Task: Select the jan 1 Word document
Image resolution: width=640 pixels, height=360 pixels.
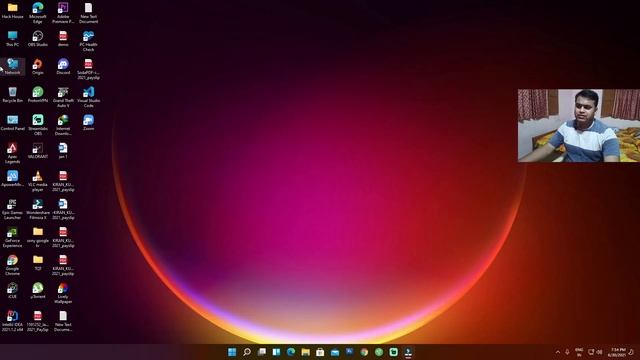Action: 63,151
